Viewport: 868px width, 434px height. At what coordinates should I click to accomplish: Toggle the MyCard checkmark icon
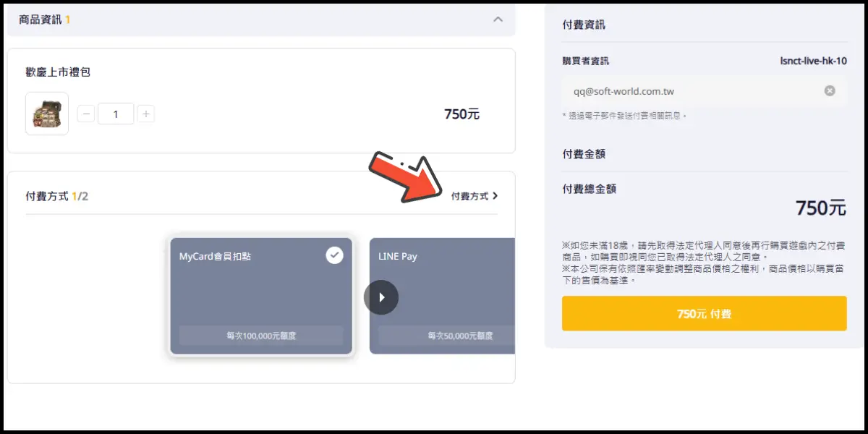pyautogui.click(x=334, y=255)
